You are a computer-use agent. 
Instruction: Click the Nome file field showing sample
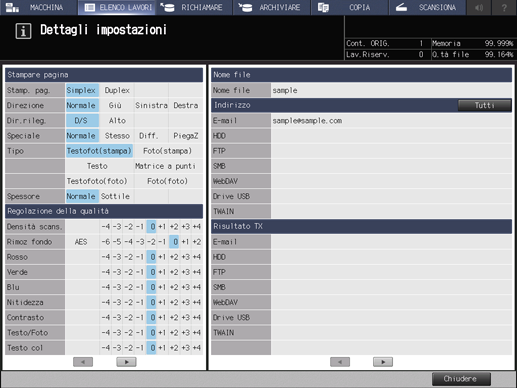pos(391,90)
